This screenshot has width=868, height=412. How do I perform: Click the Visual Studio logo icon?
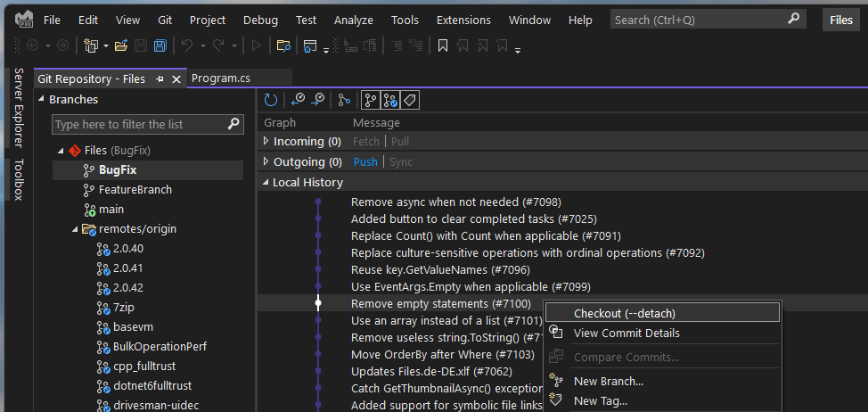click(25, 20)
